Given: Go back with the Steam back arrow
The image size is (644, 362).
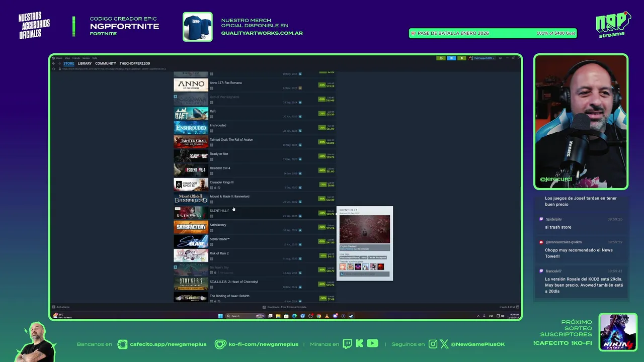Looking at the screenshot, I should point(53,63).
